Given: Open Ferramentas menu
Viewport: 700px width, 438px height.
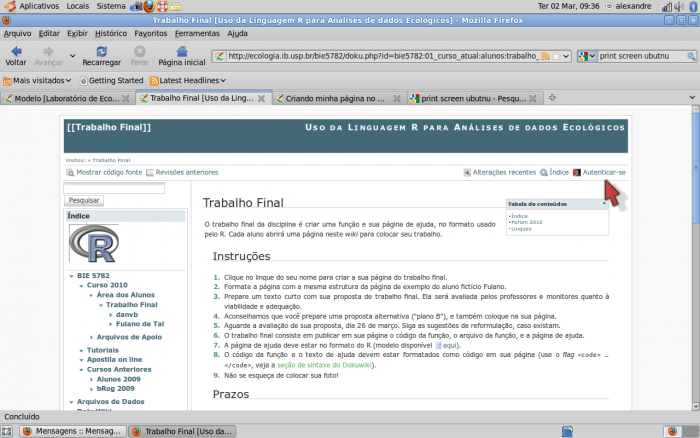Looking at the screenshot, I should click(197, 33).
